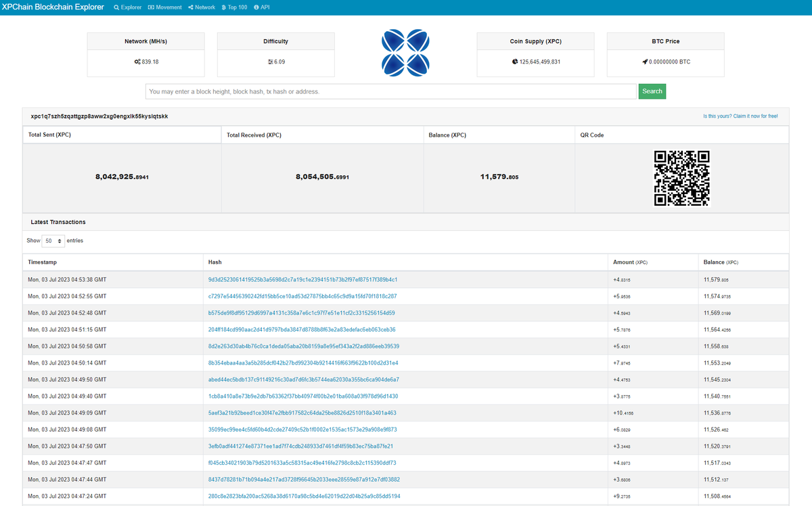
Task: Click the green Search button
Action: point(652,91)
